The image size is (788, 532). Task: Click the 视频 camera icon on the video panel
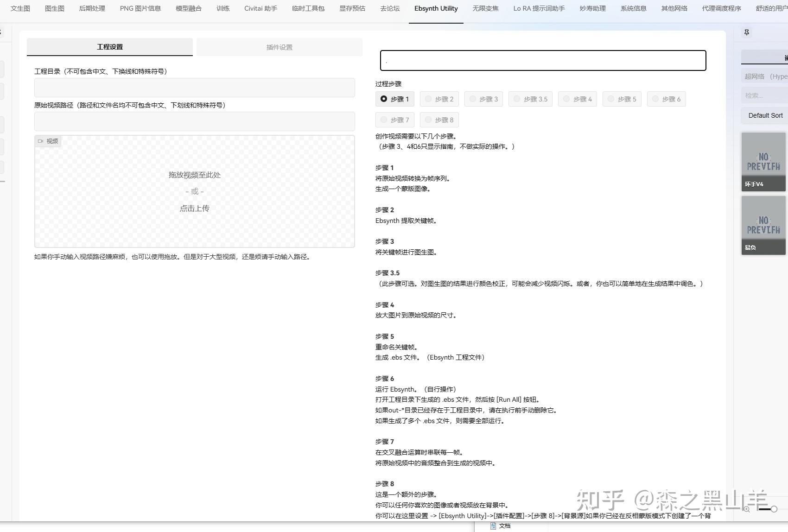click(41, 141)
